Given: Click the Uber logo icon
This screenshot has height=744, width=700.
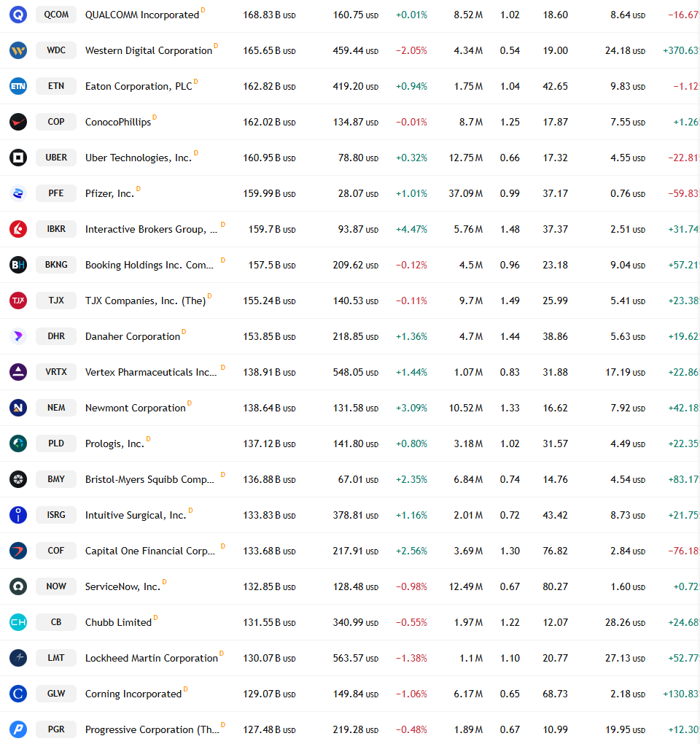Looking at the screenshot, I should 18,158.
